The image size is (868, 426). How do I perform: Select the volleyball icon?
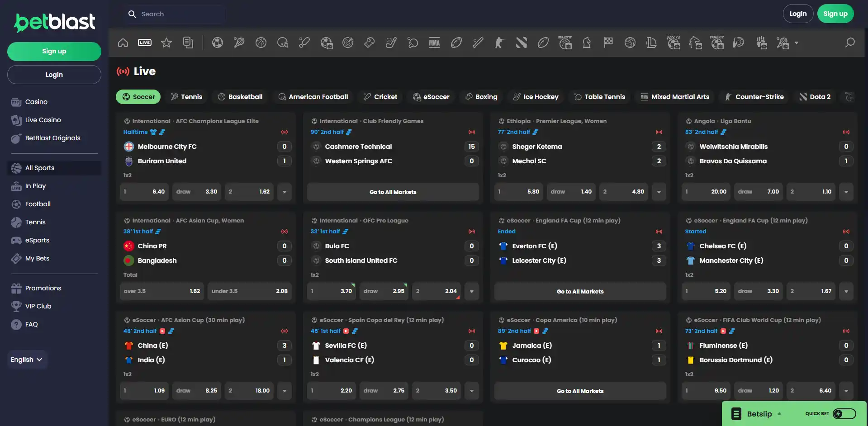pos(630,43)
